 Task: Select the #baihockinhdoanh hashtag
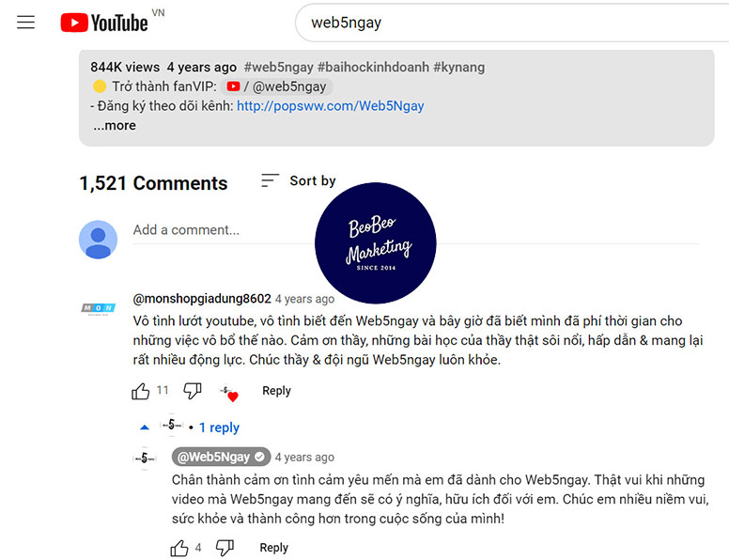click(x=373, y=68)
